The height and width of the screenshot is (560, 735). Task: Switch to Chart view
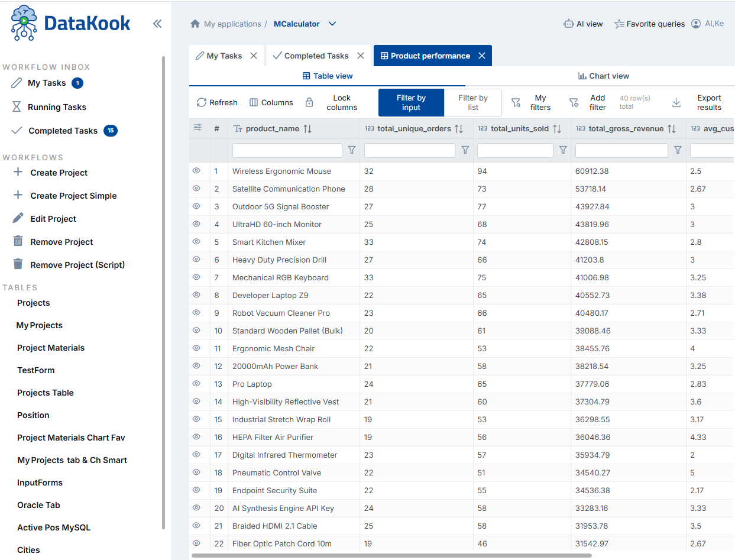click(x=603, y=76)
